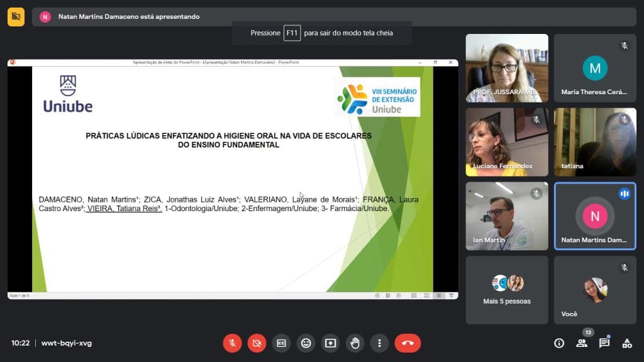Select Ian Martin's video tile
The image size is (644, 362).
(507, 216)
